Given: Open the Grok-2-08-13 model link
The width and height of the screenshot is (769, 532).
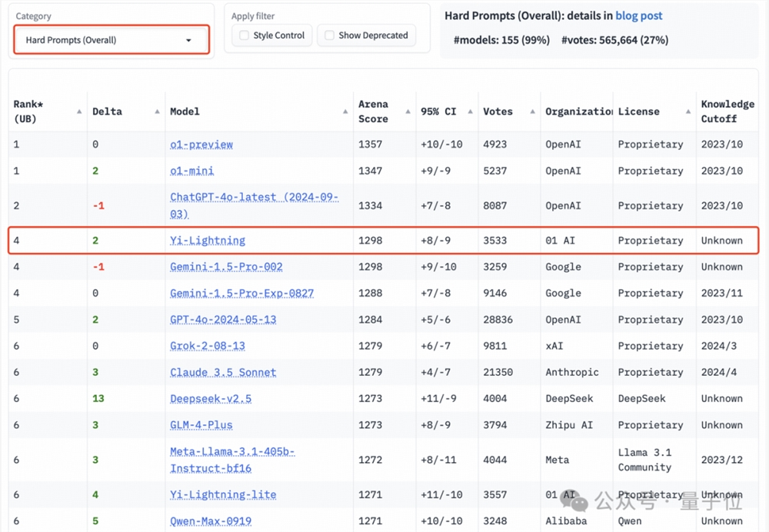Looking at the screenshot, I should [x=208, y=346].
